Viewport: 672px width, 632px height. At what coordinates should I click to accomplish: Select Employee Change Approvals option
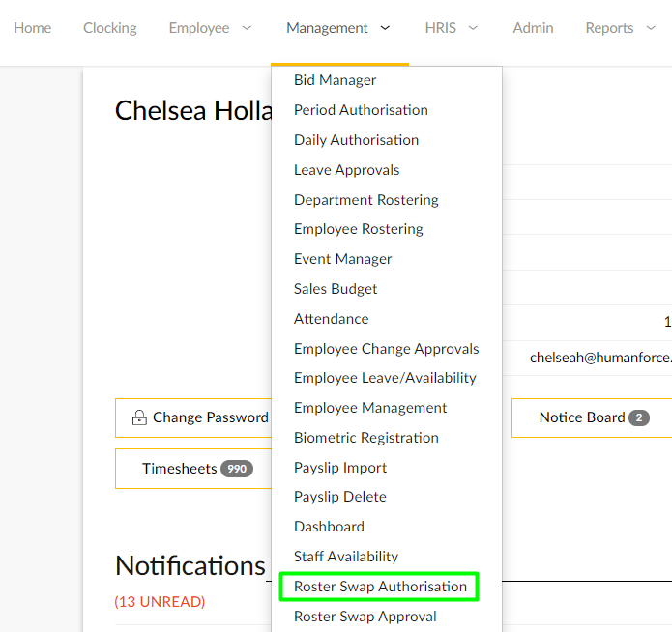[386, 349]
